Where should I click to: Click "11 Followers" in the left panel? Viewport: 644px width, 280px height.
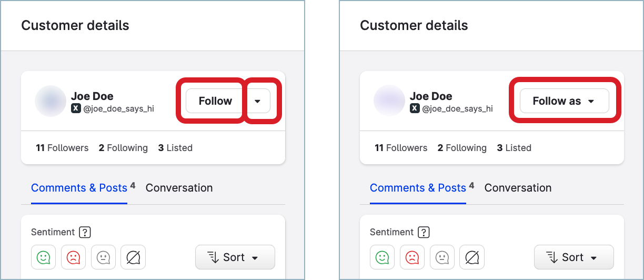click(x=62, y=148)
